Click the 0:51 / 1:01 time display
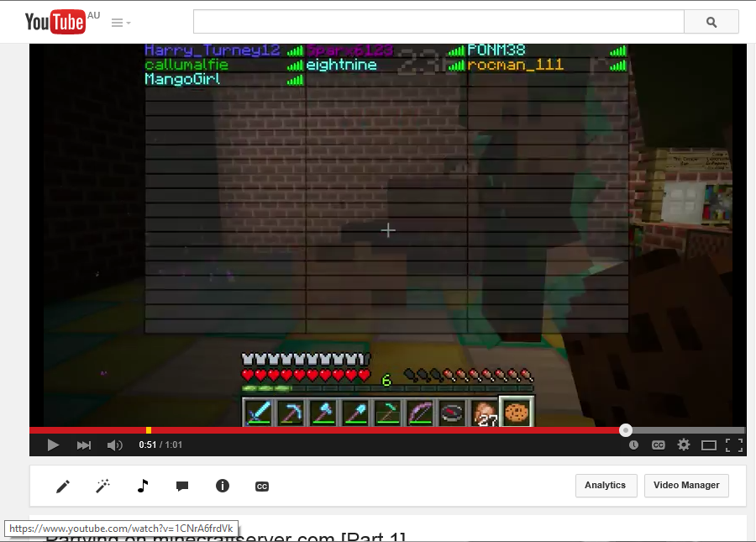756x542 pixels. coord(160,445)
